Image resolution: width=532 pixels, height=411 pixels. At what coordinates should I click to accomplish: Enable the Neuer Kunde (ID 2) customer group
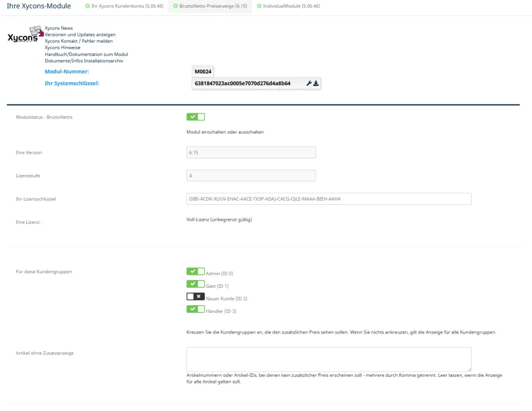click(195, 297)
